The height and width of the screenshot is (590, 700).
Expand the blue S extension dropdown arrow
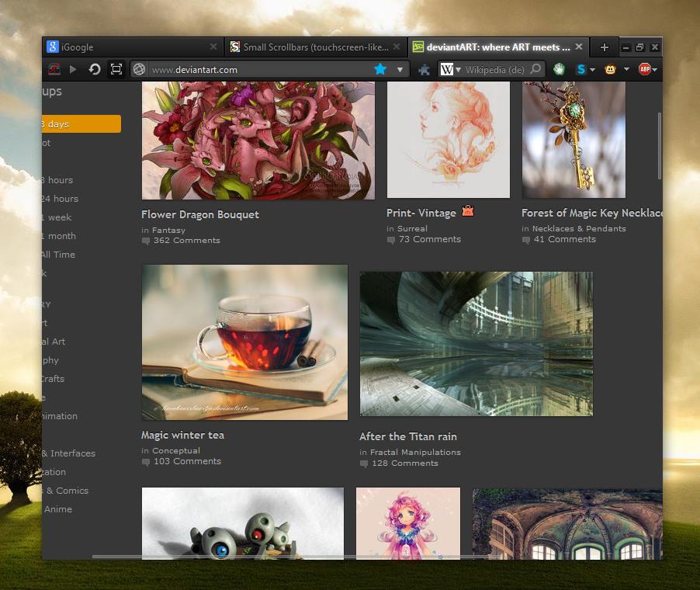592,70
